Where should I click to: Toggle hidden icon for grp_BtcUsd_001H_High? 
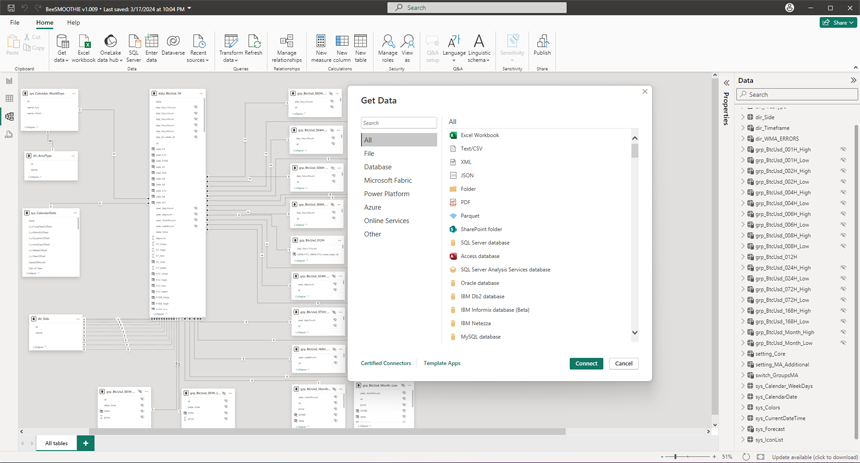coord(843,149)
